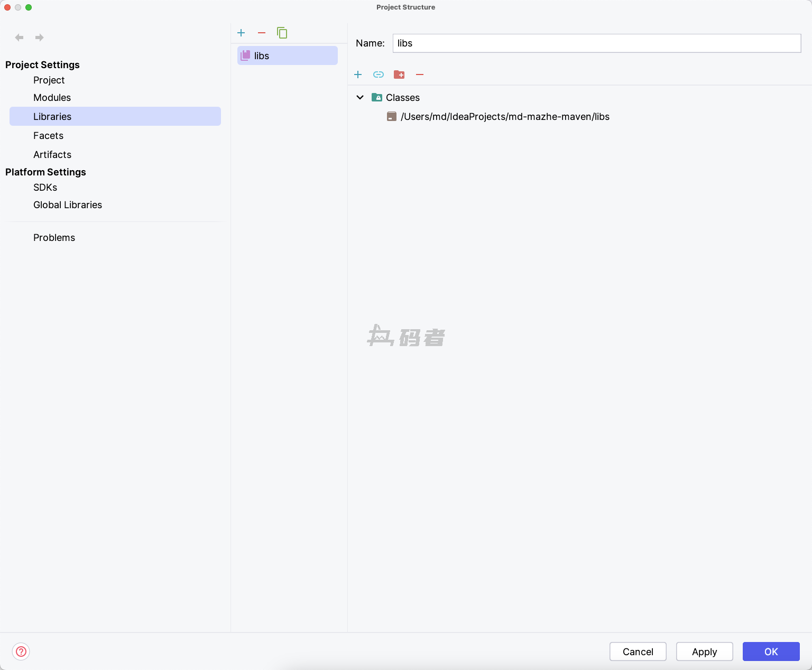This screenshot has height=670, width=812.
Task: Click the Cancel button
Action: tap(638, 652)
